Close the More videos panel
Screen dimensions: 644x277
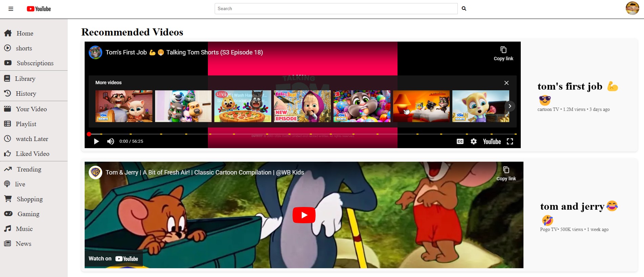point(506,83)
